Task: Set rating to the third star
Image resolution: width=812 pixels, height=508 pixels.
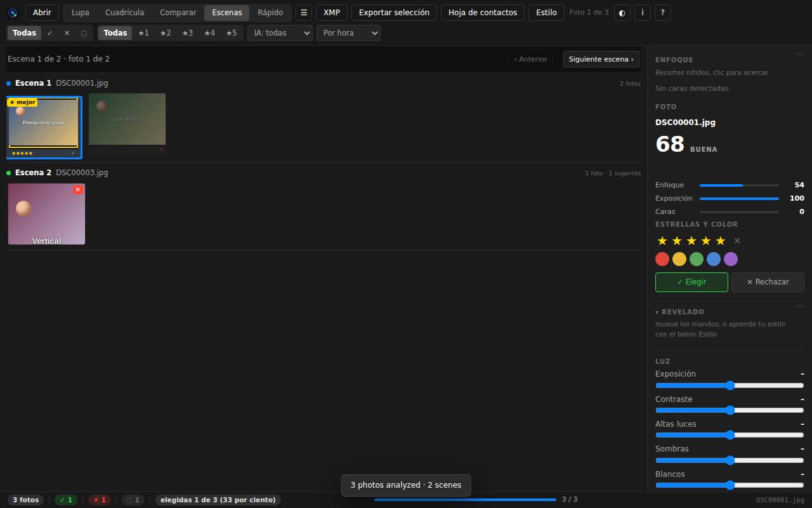Action: pos(691,241)
